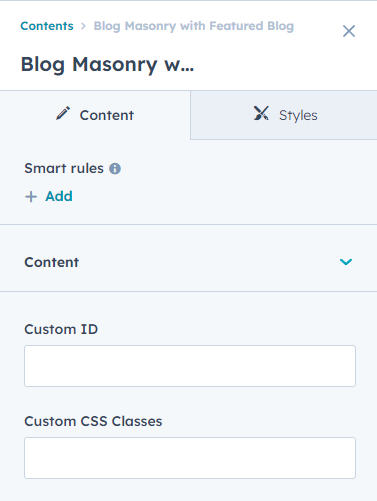Click the Custom CSS Classes label
The width and height of the screenshot is (377, 501).
[93, 421]
